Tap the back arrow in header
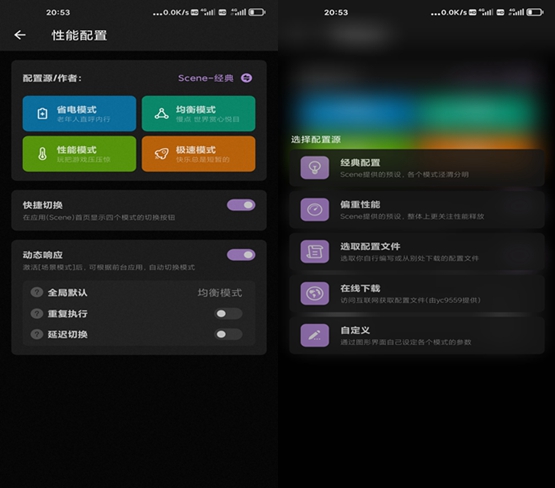The image size is (555, 488). pos(20,35)
